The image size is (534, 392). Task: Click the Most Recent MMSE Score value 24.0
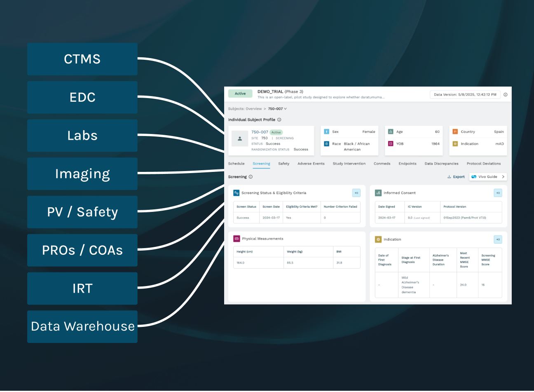coord(463,285)
